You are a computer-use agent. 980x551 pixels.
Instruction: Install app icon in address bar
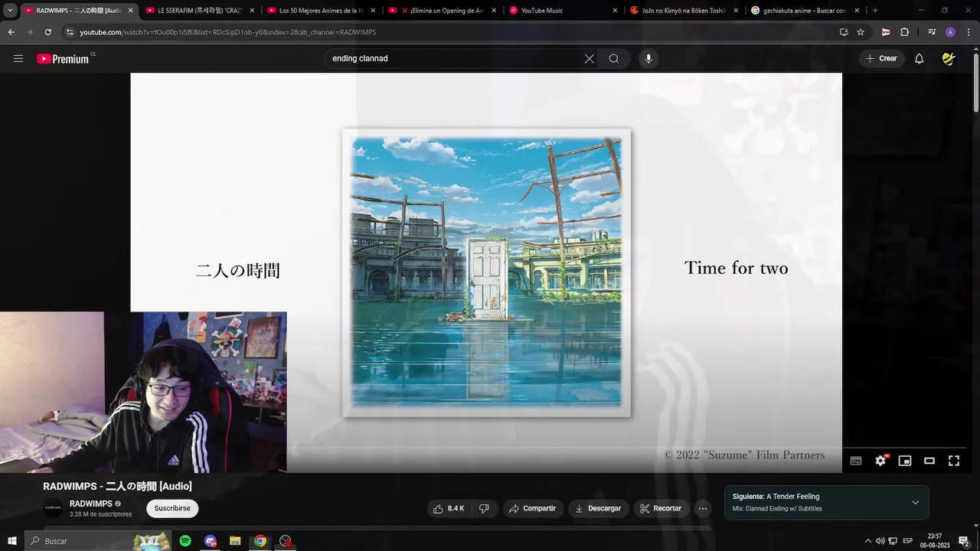[x=844, y=32]
